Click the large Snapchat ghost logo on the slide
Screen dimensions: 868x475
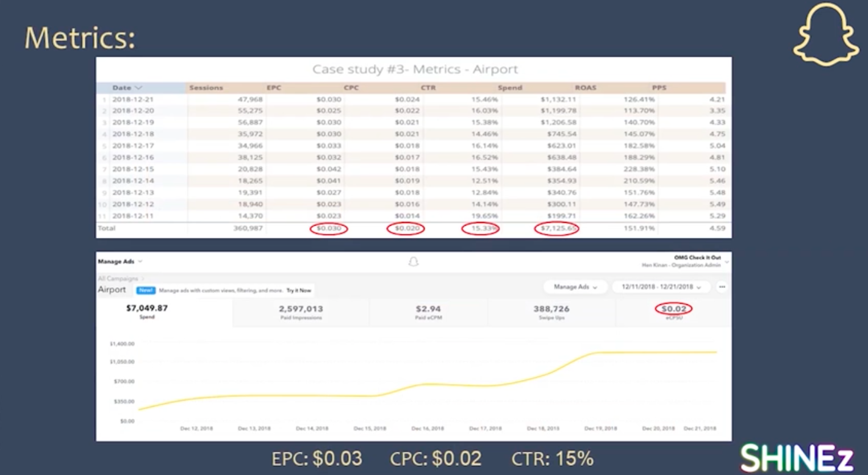(x=825, y=35)
